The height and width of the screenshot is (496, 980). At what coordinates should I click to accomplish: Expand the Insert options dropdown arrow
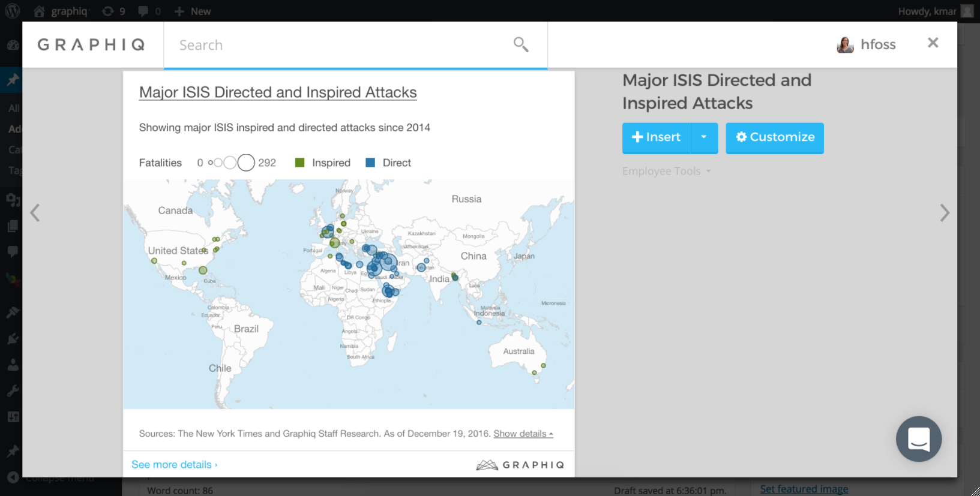(704, 137)
